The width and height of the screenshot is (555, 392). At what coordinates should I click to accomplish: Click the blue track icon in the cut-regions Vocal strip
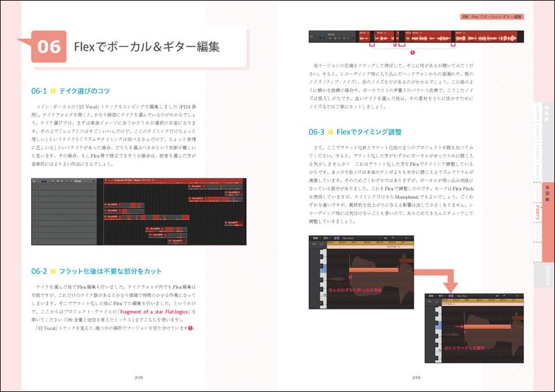tap(322, 37)
